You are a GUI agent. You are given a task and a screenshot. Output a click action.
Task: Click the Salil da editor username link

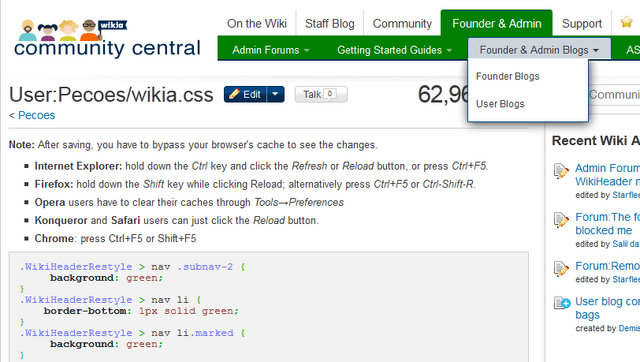pos(626,244)
